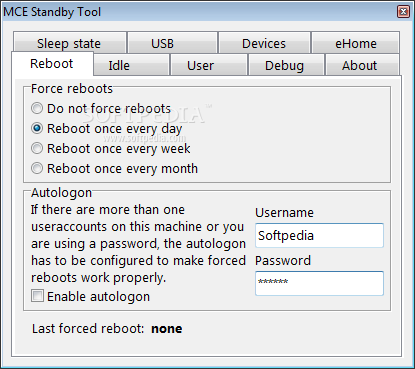
Task: Close the MCE Standby Tool window
Action: 403,12
